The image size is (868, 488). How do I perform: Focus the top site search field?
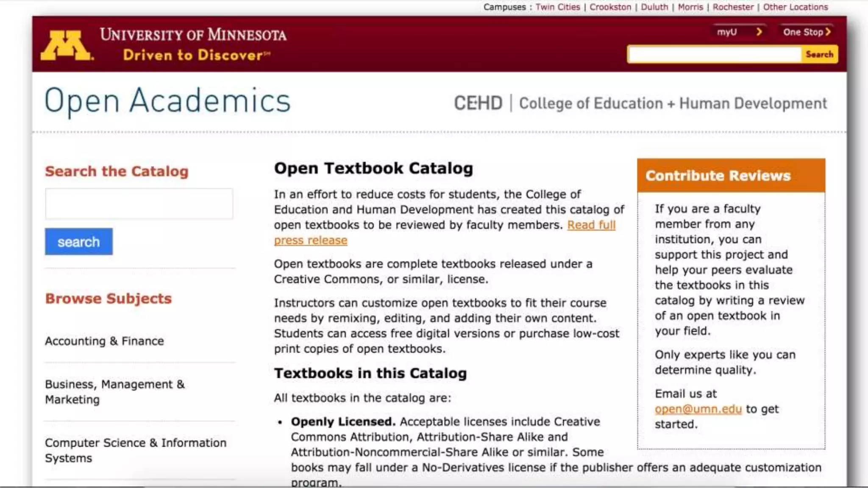(714, 55)
